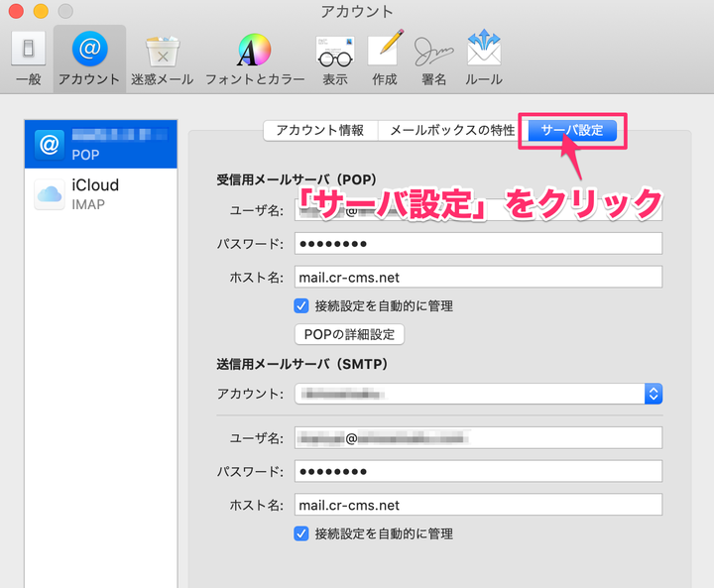Click the POP password field

click(478, 244)
